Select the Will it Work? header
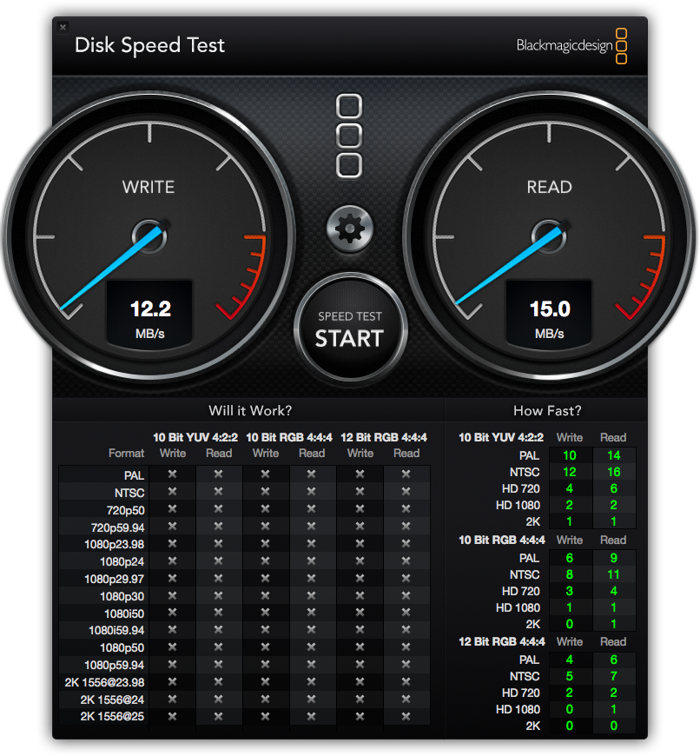 (x=250, y=411)
